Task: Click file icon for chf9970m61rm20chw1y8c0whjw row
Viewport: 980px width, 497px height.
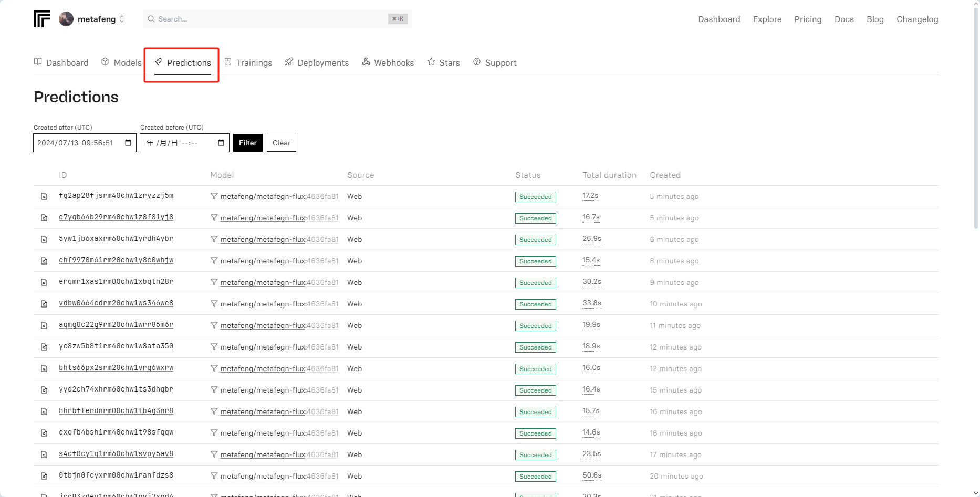Action: (44, 261)
